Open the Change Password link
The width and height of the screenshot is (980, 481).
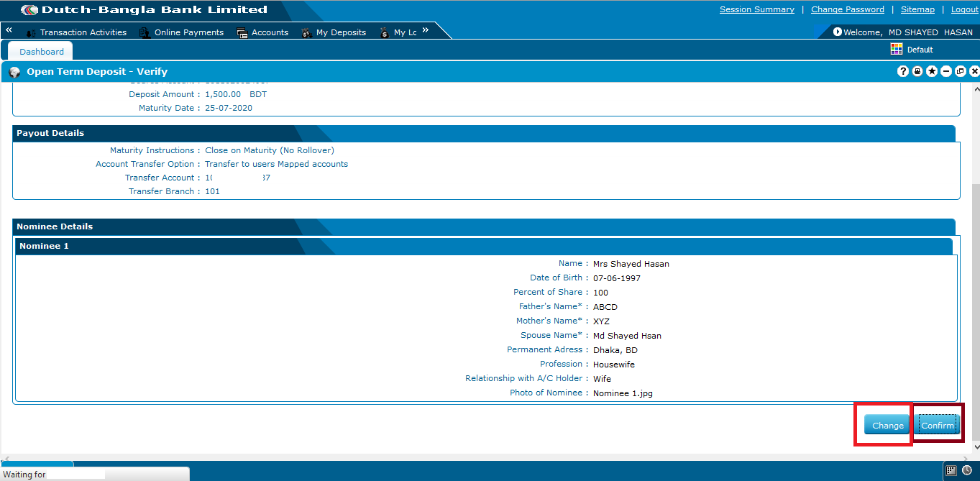(847, 9)
